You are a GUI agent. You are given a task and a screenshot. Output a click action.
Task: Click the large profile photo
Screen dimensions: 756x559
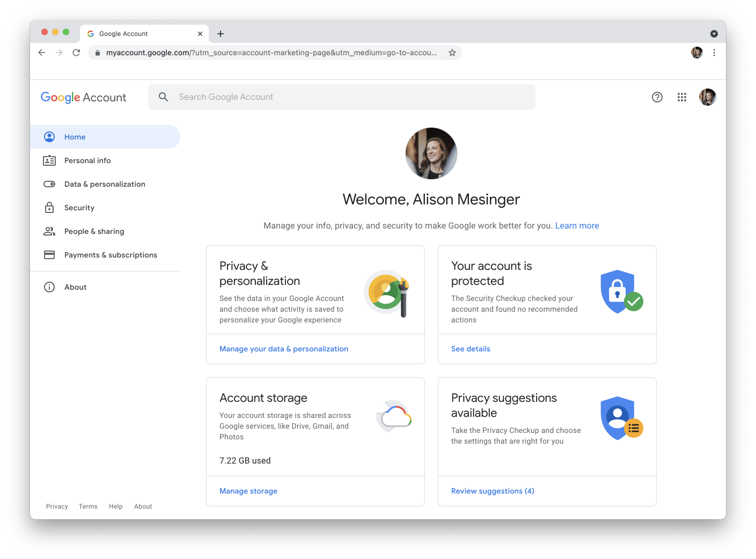[431, 153]
